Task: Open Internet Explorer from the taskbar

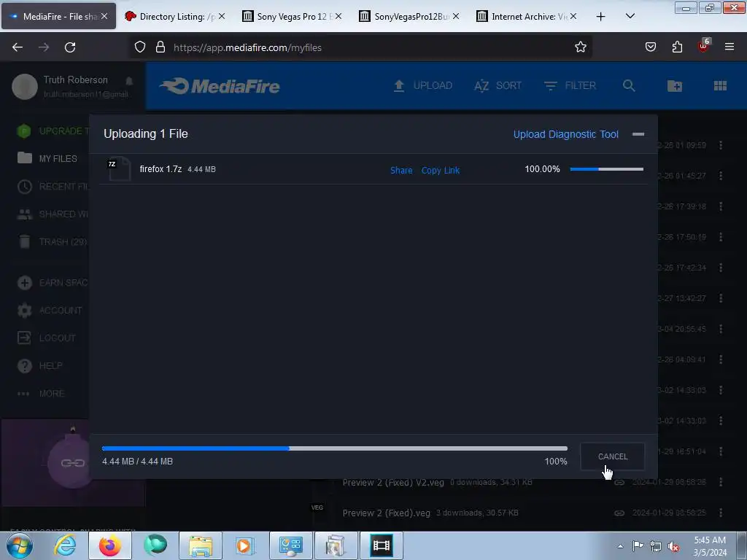Action: [65, 545]
